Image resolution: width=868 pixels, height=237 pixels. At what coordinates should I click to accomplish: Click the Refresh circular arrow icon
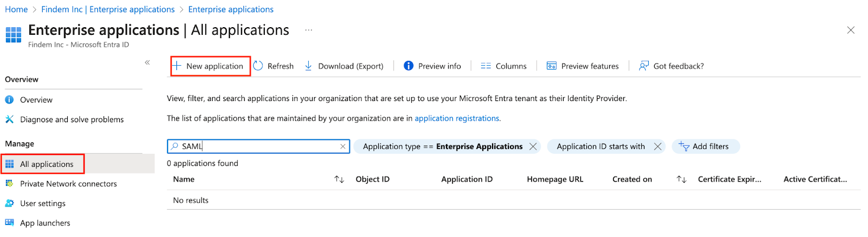click(x=258, y=66)
